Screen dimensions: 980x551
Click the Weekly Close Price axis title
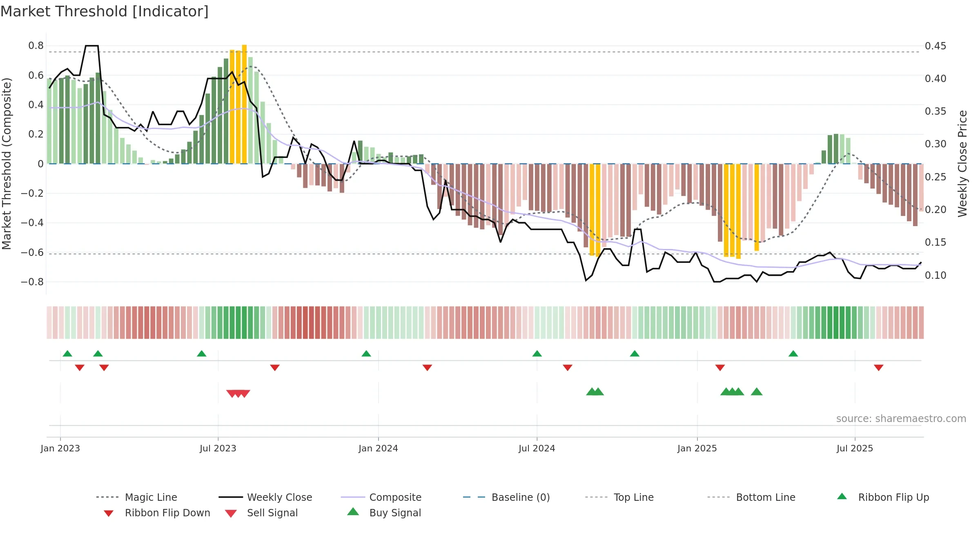coord(962,164)
